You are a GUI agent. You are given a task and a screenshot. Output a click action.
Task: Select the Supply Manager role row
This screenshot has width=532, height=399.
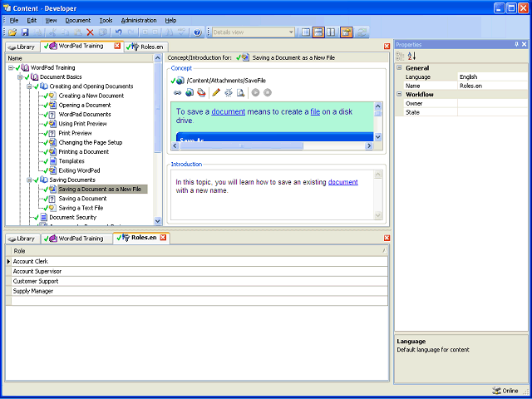pyautogui.click(x=199, y=291)
